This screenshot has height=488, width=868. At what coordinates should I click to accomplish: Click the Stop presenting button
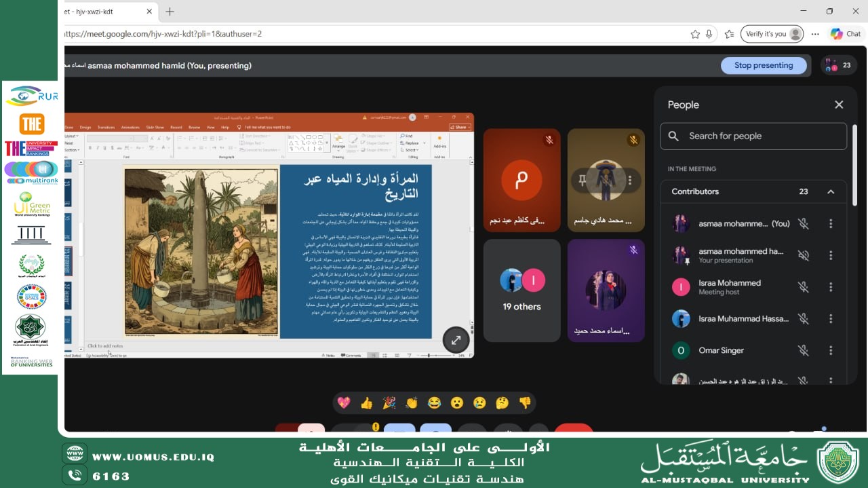(763, 65)
